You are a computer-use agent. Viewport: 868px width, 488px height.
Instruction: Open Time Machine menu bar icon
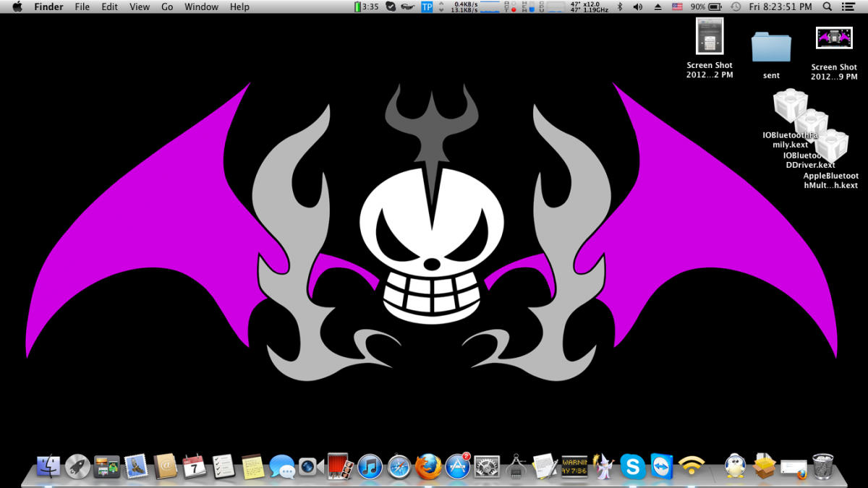[736, 7]
